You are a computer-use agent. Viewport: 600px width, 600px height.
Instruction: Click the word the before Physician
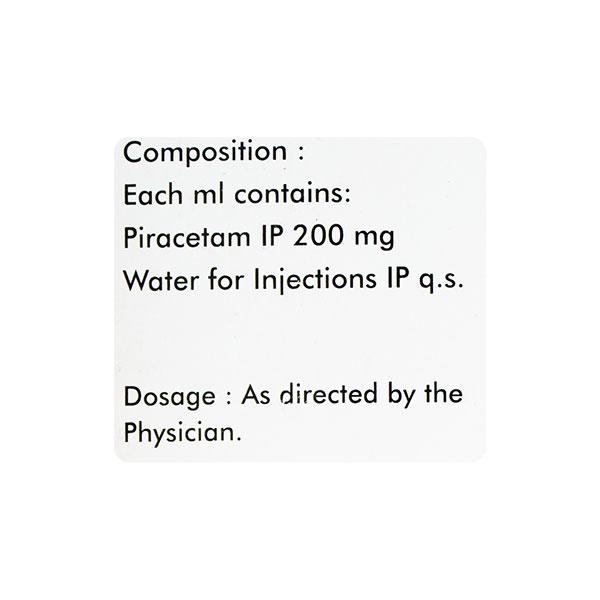[x=443, y=393]
